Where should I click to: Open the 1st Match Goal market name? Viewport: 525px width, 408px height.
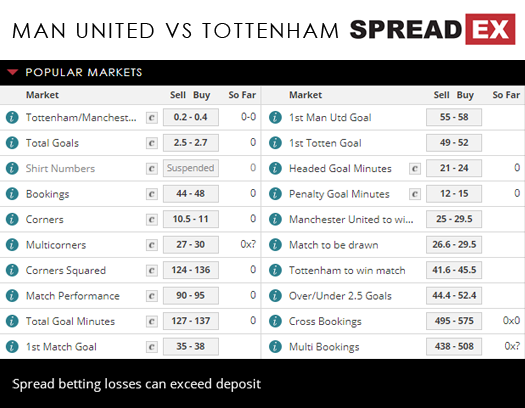61,347
